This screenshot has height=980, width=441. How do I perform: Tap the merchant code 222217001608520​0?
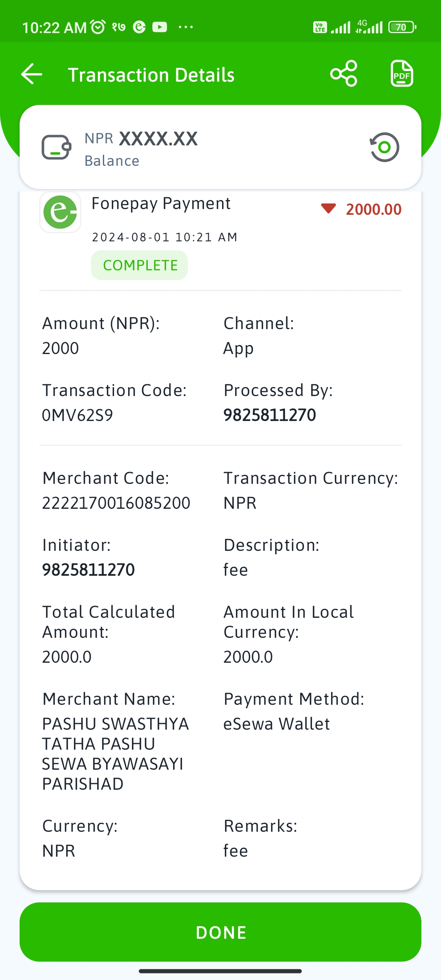coord(116,503)
